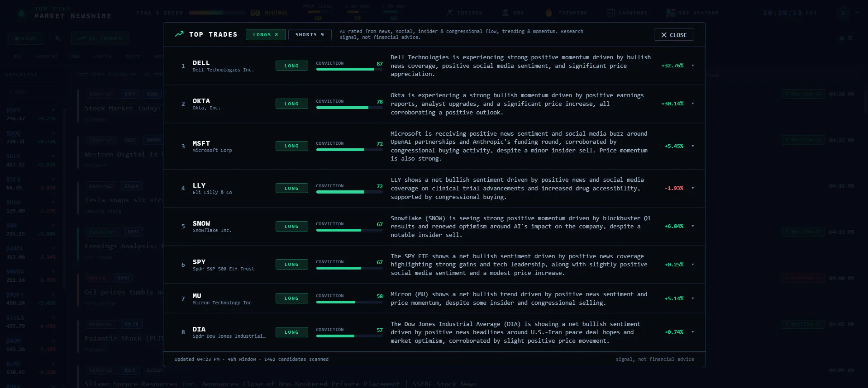This screenshot has height=388, width=868.
Task: Click the Add button under Watchlist
Action: click(17, 92)
